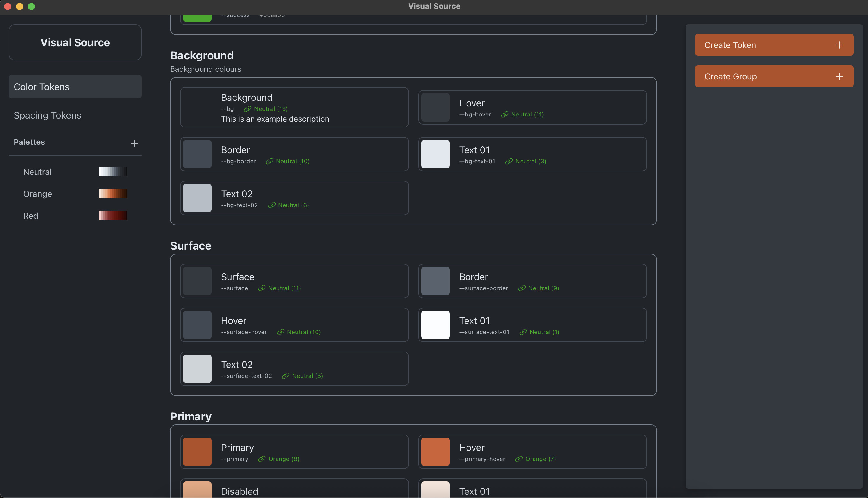Click the white Surface Text 01 swatch
The height and width of the screenshot is (498, 868).
(435, 325)
